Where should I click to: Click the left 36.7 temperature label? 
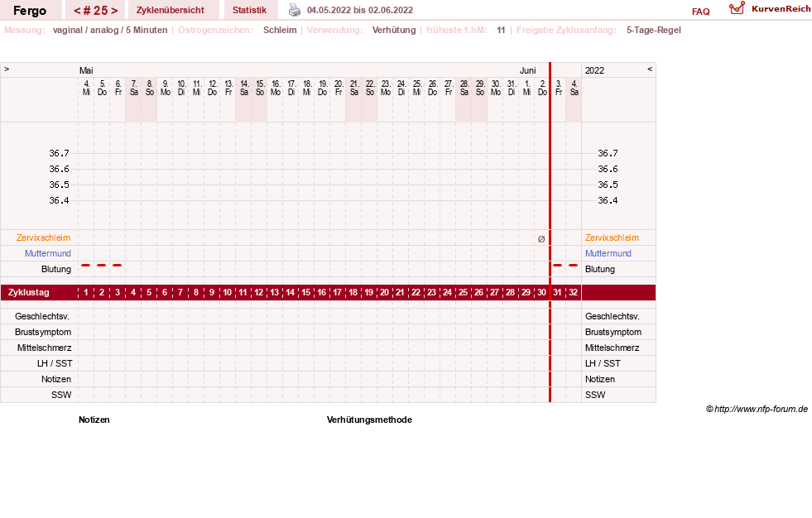[x=59, y=153]
